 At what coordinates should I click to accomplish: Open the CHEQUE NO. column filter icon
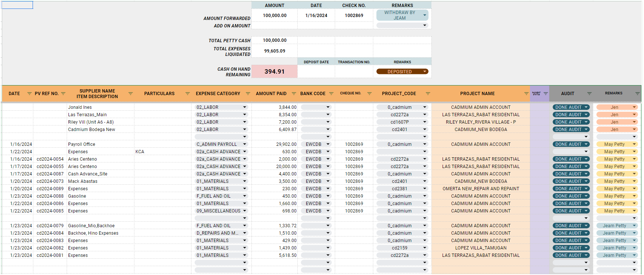point(369,94)
